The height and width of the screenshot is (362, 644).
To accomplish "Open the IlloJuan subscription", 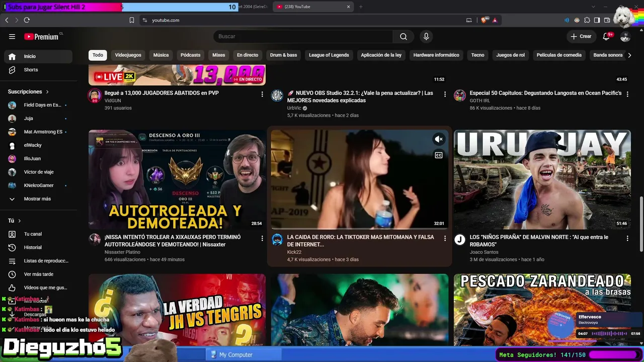I will pyautogui.click(x=38, y=159).
